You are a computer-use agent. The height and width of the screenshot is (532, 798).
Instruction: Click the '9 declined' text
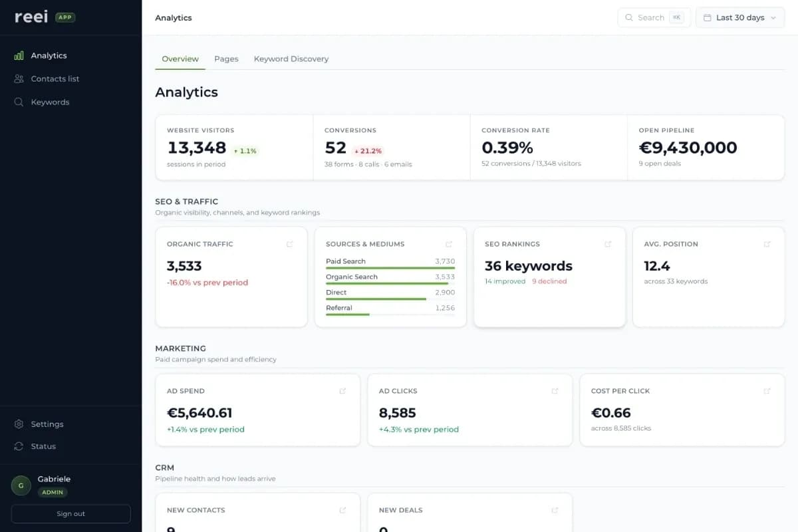pos(549,281)
